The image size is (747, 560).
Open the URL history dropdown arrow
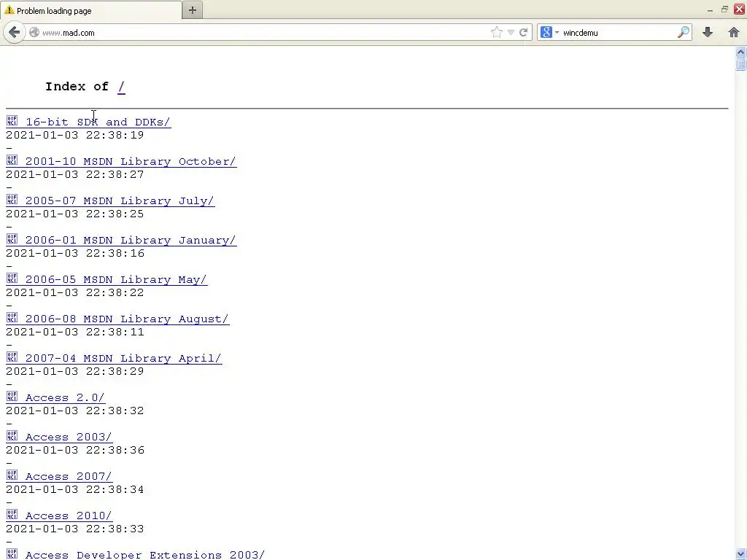(x=511, y=32)
